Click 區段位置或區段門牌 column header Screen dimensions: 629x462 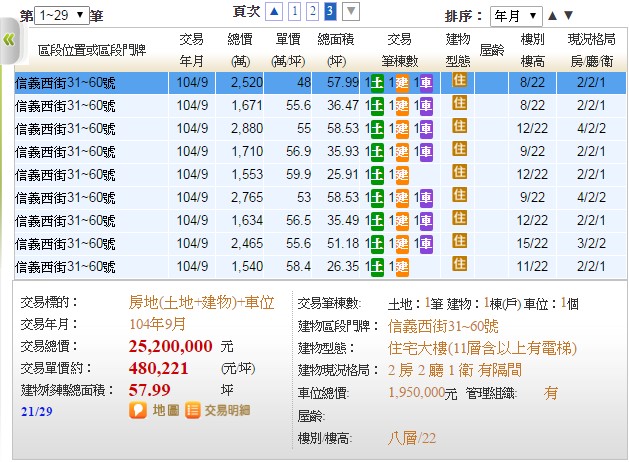[x=92, y=50]
